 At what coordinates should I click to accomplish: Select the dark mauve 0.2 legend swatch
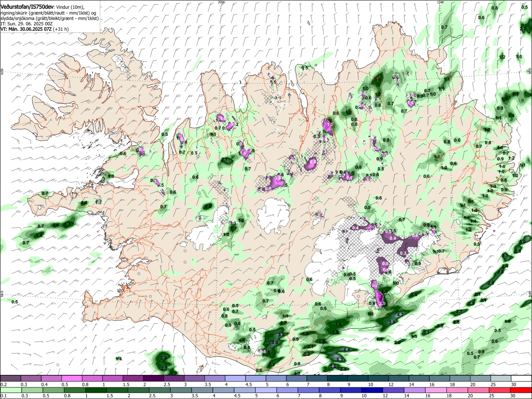[x=10, y=379]
